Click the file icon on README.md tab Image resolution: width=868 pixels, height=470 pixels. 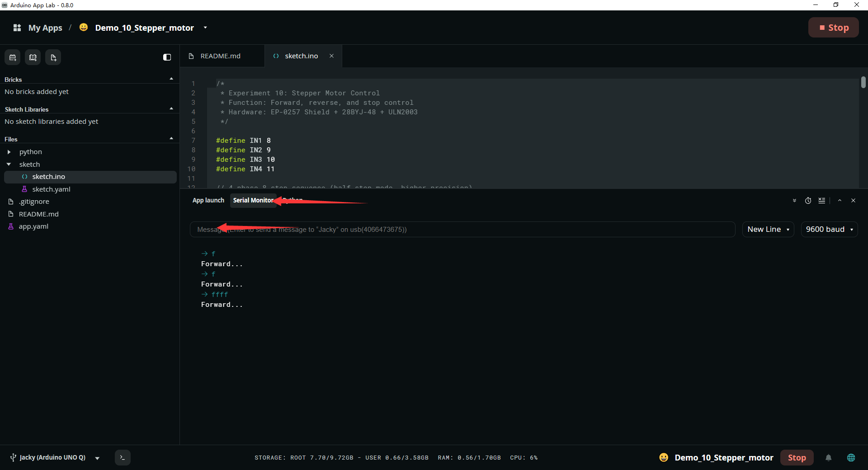191,56
